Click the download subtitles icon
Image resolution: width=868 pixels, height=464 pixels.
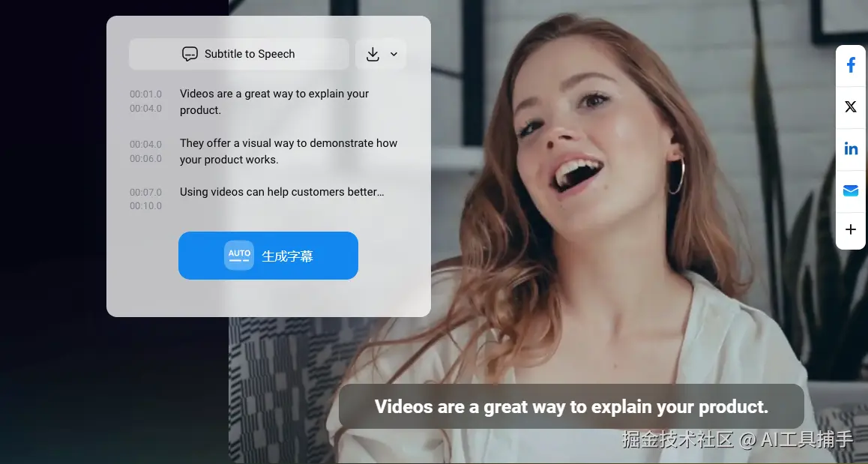coord(373,54)
